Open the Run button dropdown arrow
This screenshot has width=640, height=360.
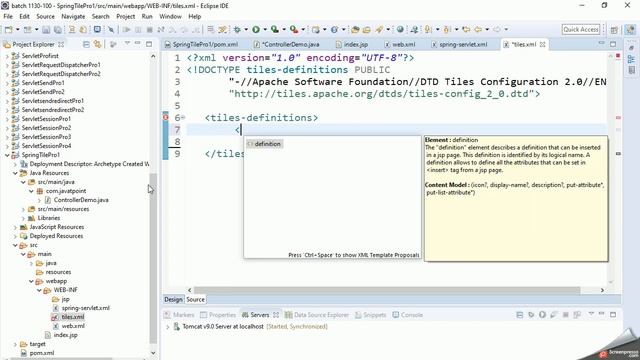[x=264, y=29]
